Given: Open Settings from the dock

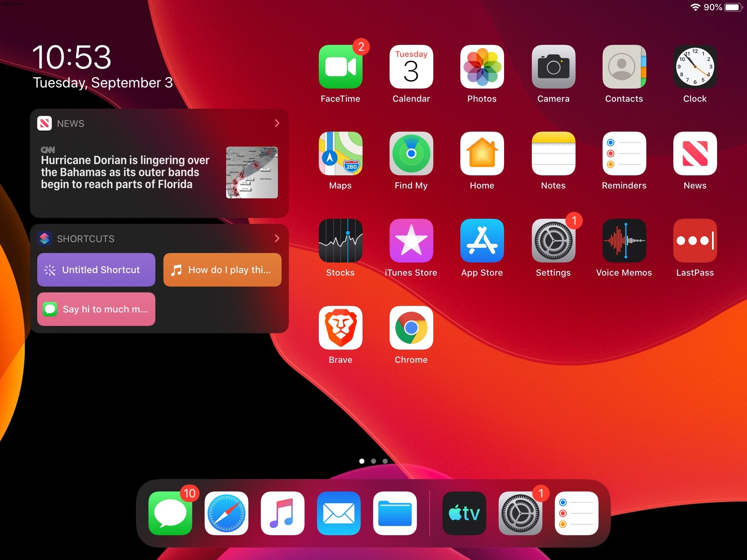Looking at the screenshot, I should pos(520,513).
